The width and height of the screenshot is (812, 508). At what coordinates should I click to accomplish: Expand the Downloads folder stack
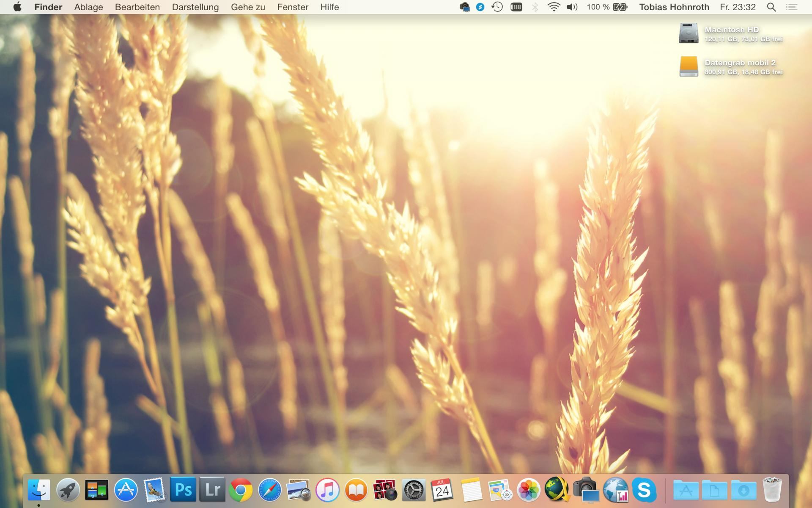pos(743,490)
